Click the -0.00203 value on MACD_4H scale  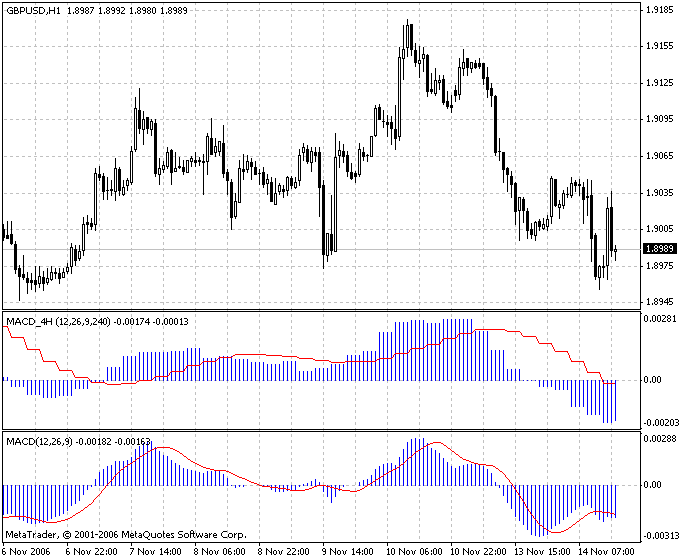(x=659, y=423)
